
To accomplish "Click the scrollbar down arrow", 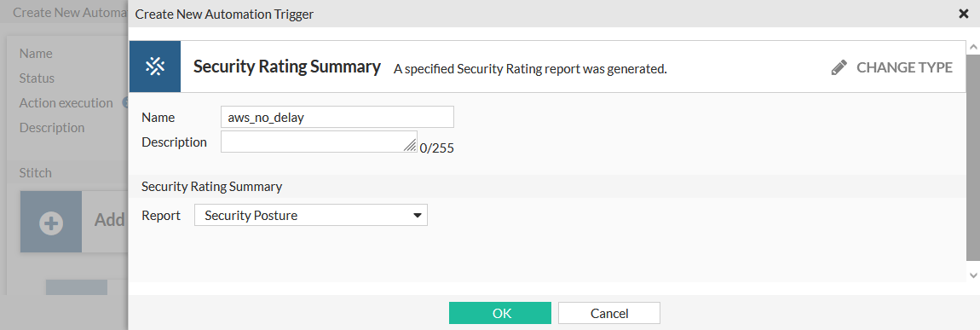I will pos(973,275).
